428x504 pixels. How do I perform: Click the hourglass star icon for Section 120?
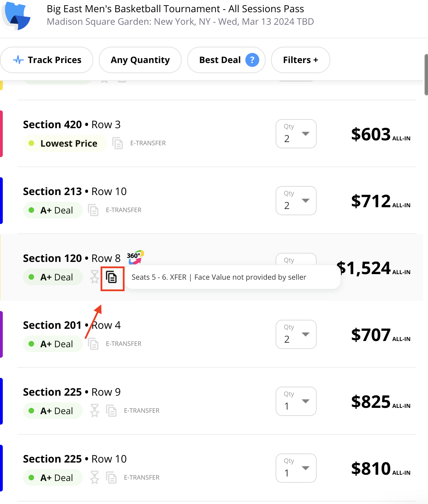click(x=95, y=277)
